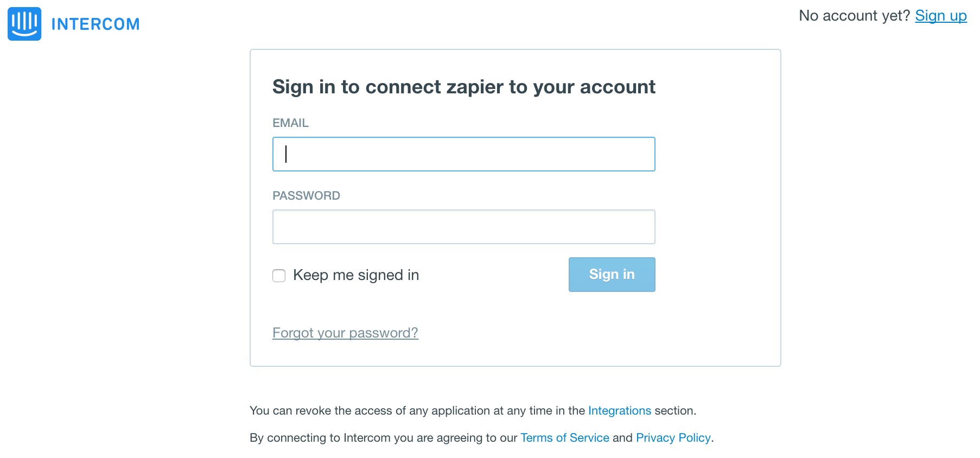Enable the Keep me signed in checkbox
Image resolution: width=980 pixels, height=458 pixels.
tap(279, 276)
